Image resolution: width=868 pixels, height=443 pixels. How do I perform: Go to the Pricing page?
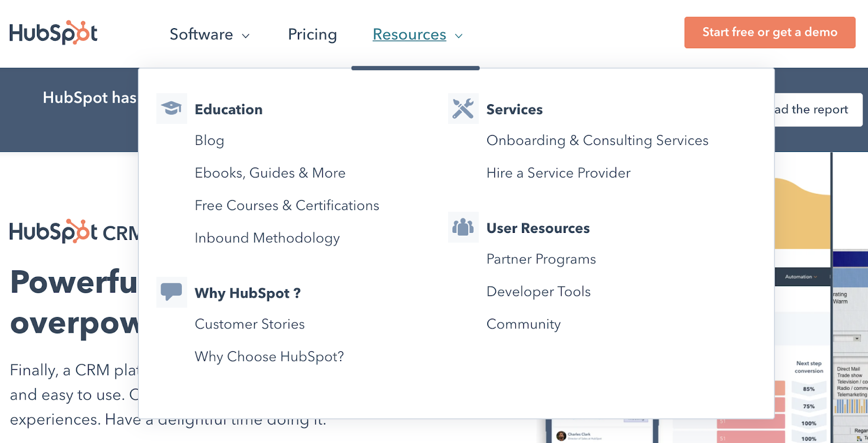(x=312, y=34)
